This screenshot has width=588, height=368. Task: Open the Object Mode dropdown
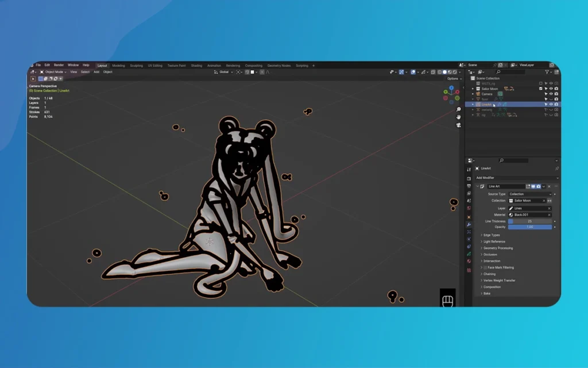53,72
